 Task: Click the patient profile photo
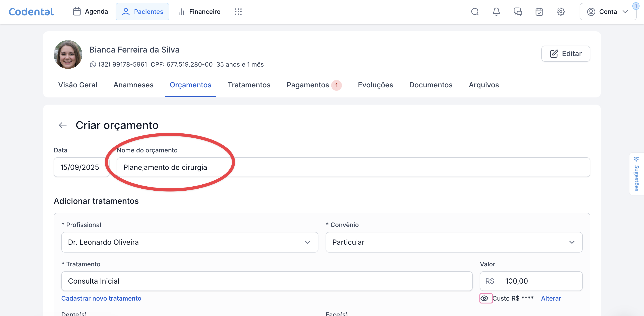point(68,55)
